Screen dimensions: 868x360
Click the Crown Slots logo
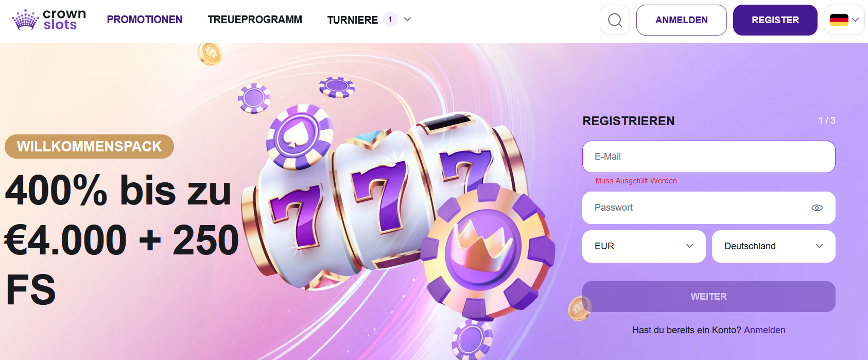pyautogui.click(x=49, y=20)
